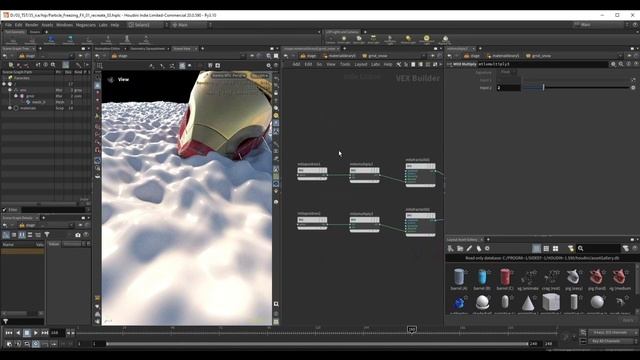
Task: Switch asset gallery to large thumbnail view
Action: click(555, 248)
